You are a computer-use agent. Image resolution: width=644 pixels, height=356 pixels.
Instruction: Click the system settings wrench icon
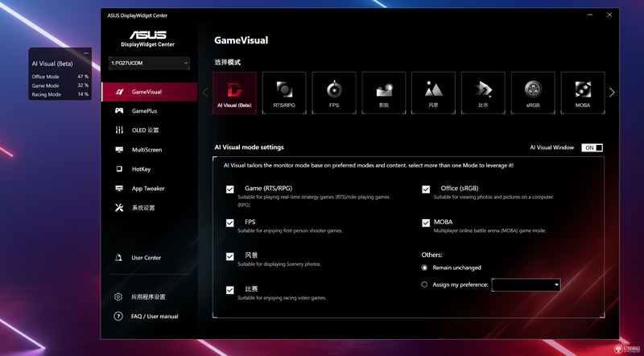119,208
